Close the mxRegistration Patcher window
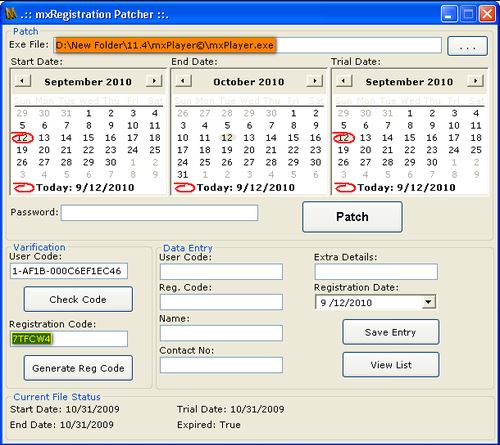500x445 pixels. [x=487, y=14]
